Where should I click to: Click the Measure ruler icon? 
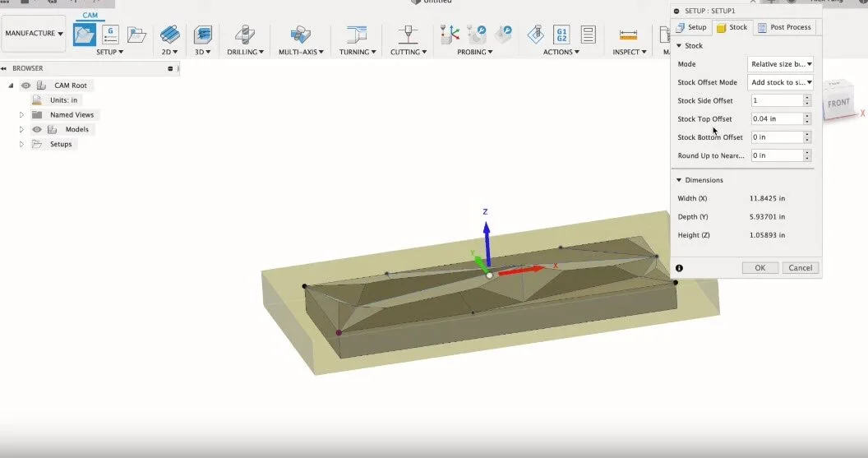(628, 35)
